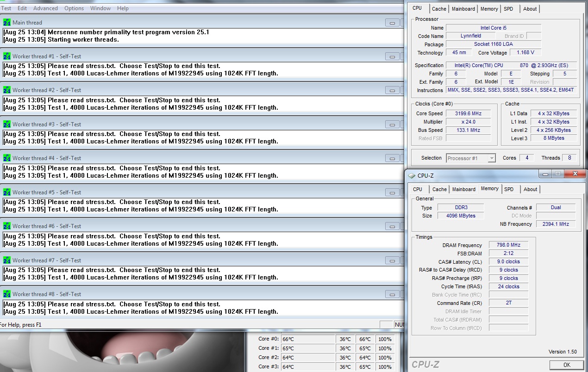Click the Threads count value 8

(569, 158)
